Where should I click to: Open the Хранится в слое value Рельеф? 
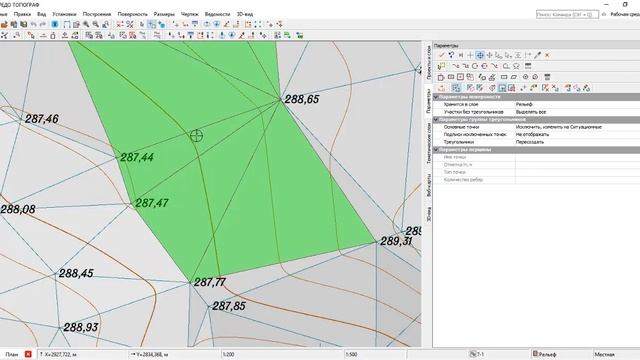coord(577,104)
